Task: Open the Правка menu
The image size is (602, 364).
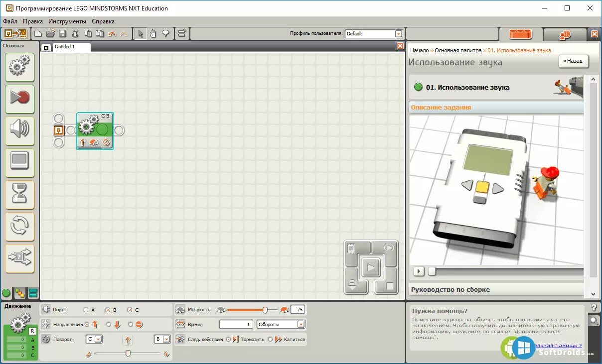Action: pyautogui.click(x=33, y=21)
